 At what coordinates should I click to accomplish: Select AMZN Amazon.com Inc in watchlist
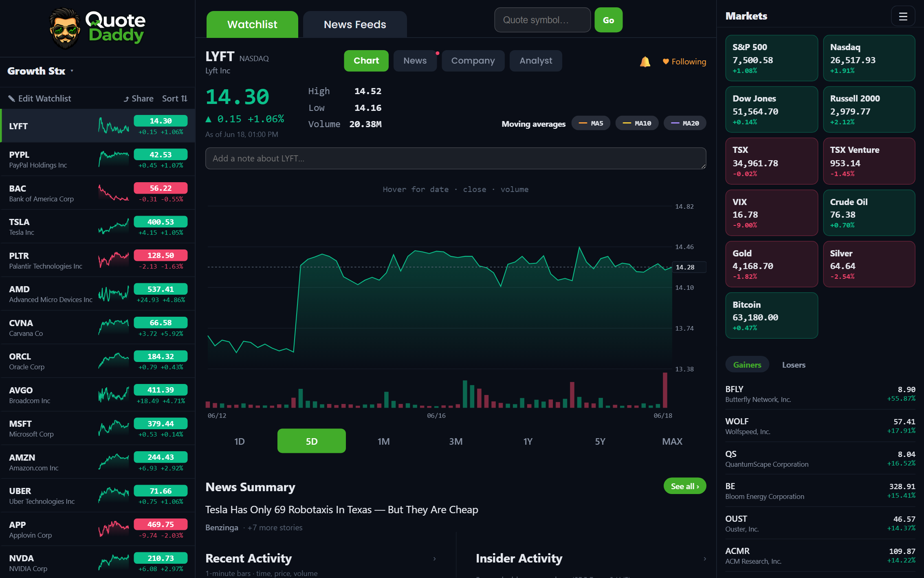pyautogui.click(x=98, y=462)
